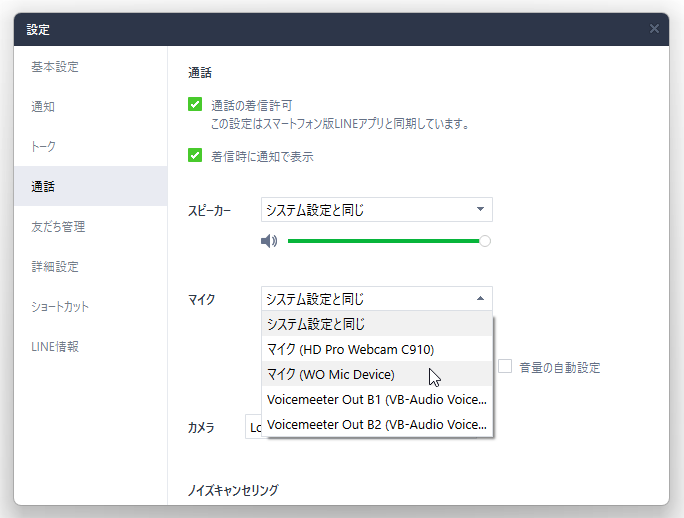Collapse the マイク dropdown arrow
The height and width of the screenshot is (518, 684).
pyautogui.click(x=480, y=298)
